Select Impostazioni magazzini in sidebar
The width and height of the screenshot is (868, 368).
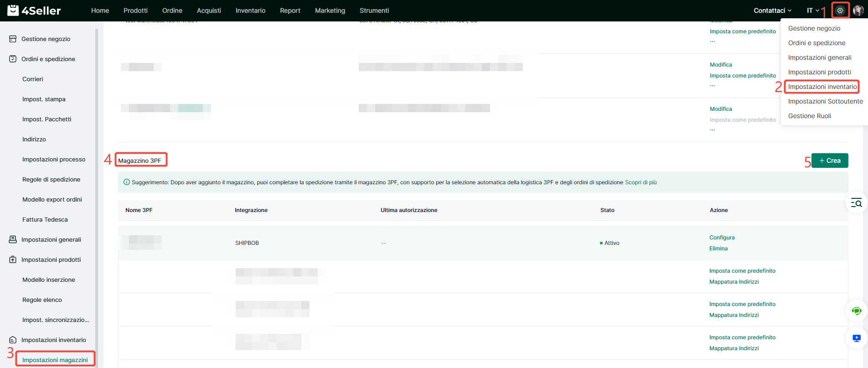click(x=55, y=360)
